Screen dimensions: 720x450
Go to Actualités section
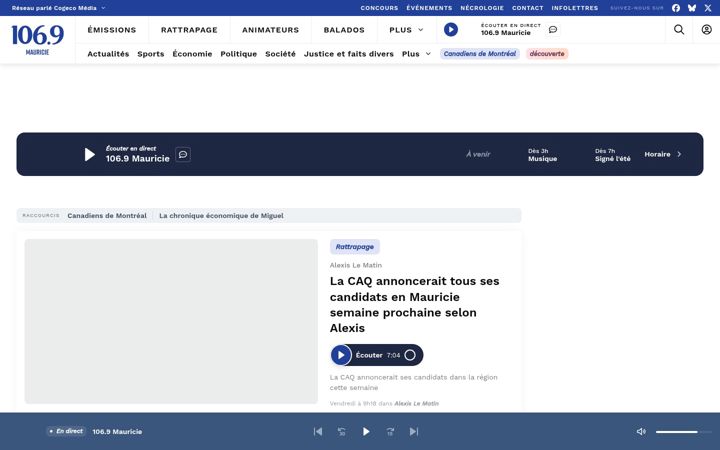[108, 54]
